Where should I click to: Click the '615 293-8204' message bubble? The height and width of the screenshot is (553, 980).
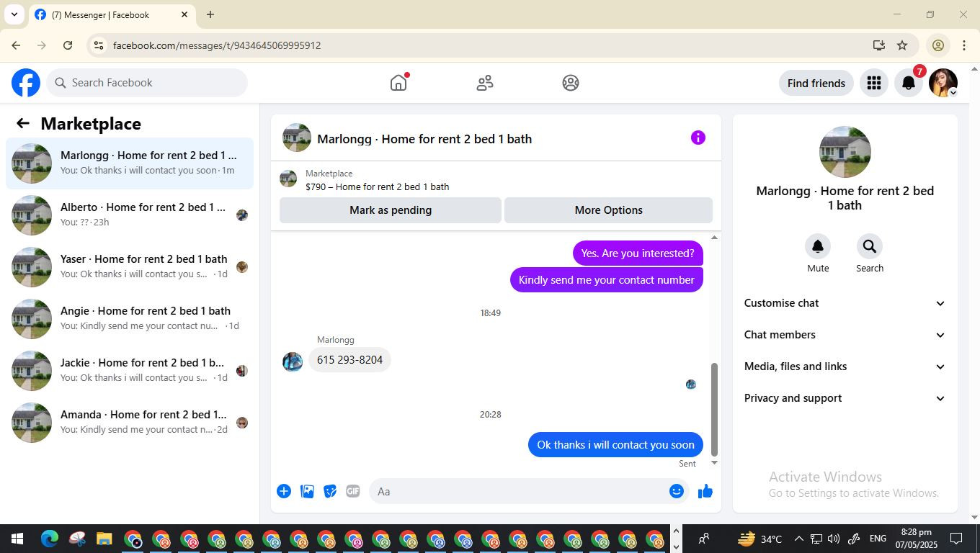[349, 360]
